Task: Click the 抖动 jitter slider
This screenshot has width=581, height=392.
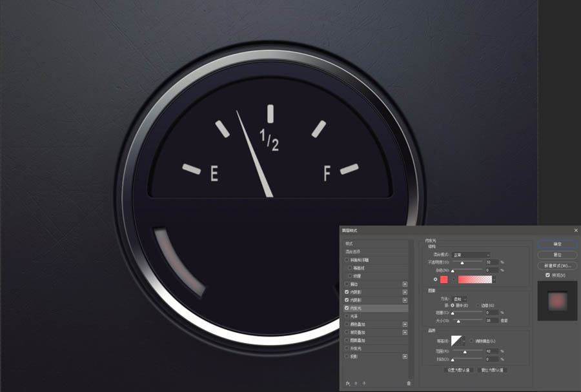Action: click(467, 359)
